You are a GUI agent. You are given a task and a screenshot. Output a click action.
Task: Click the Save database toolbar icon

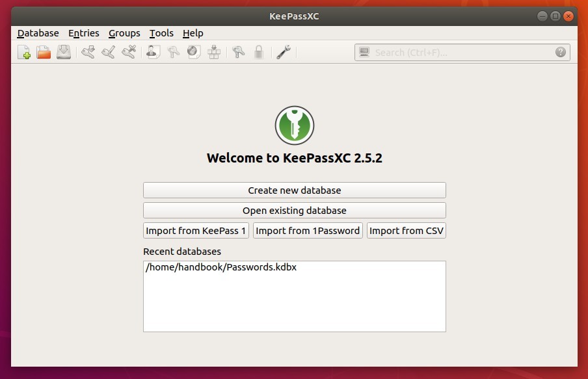point(63,52)
